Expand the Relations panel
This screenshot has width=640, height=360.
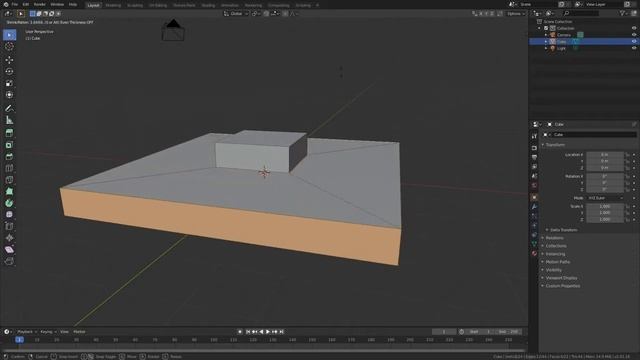[x=553, y=238]
